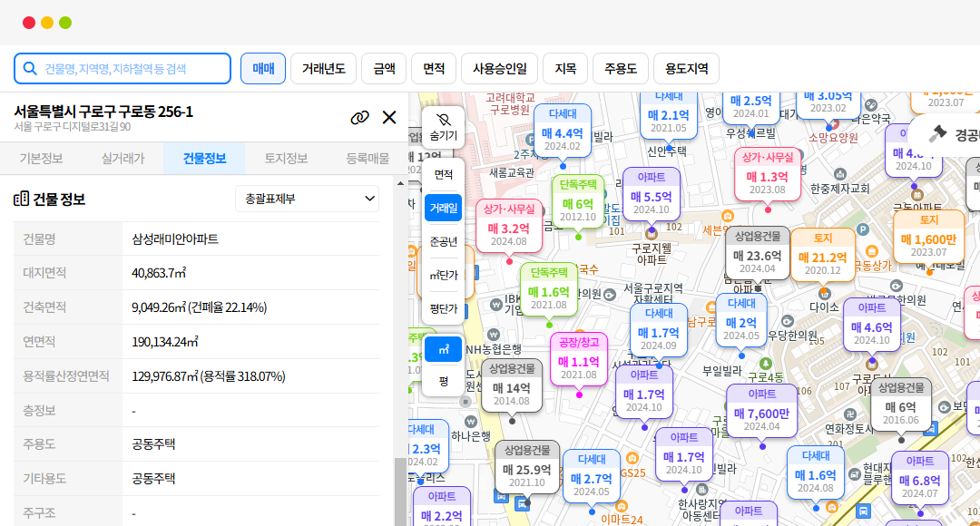Open the 토지정보 tab
980x526 pixels.
click(x=286, y=158)
